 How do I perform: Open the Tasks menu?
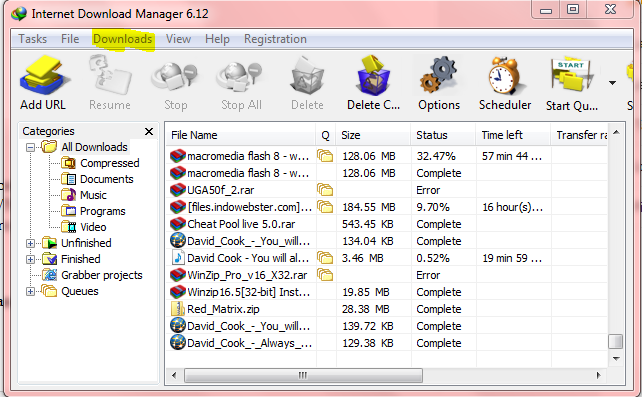pyautogui.click(x=32, y=39)
